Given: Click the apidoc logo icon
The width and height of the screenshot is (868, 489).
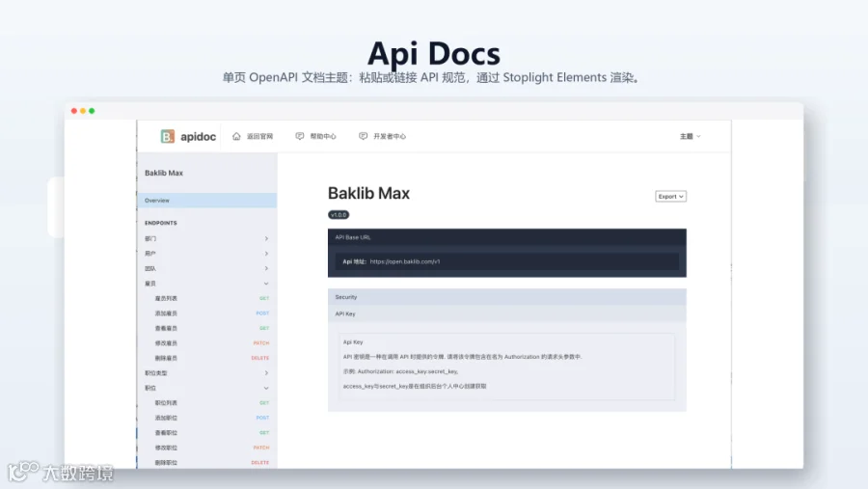Looking at the screenshot, I should 167,136.
